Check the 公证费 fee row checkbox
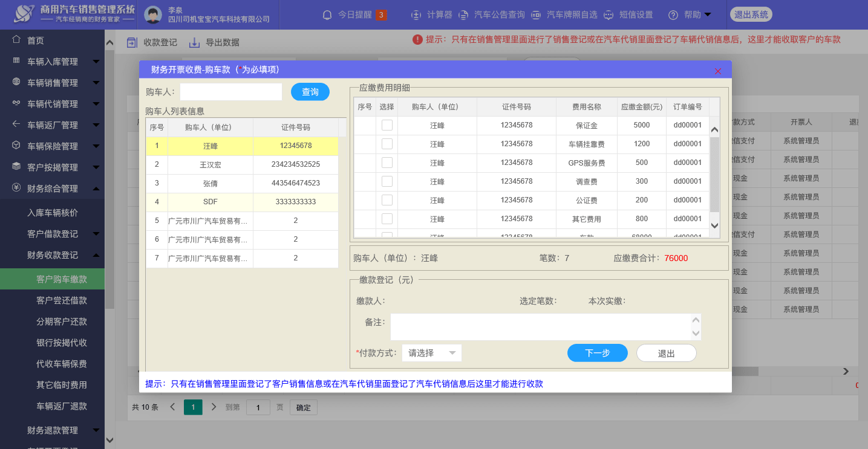The image size is (868, 449). click(x=387, y=200)
